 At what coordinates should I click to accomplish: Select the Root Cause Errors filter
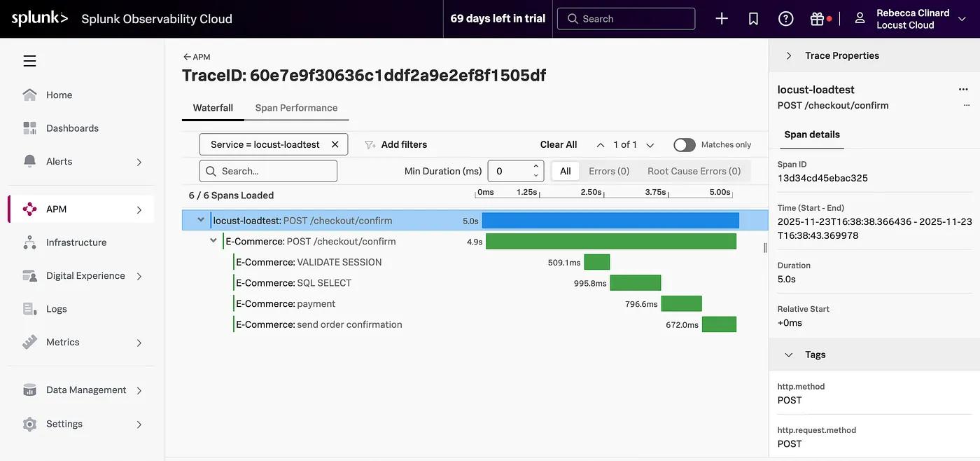(x=694, y=170)
